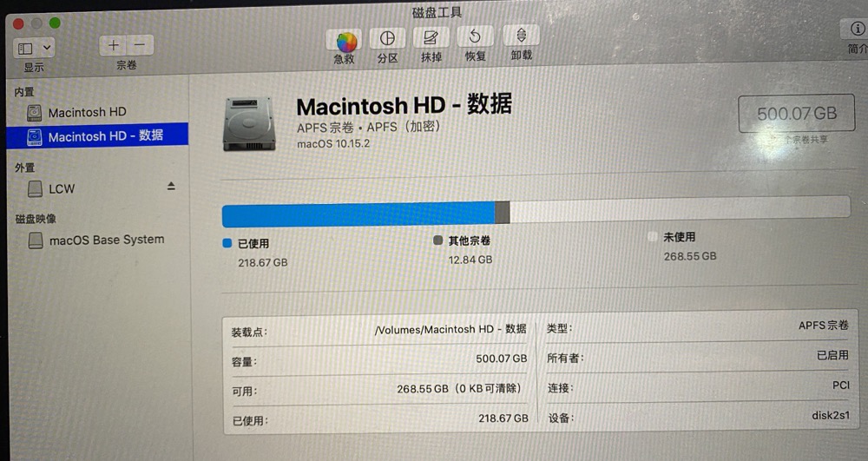Click the Macintosh HD - 数据 title
Screen dimensions: 868x461
pyautogui.click(x=404, y=105)
